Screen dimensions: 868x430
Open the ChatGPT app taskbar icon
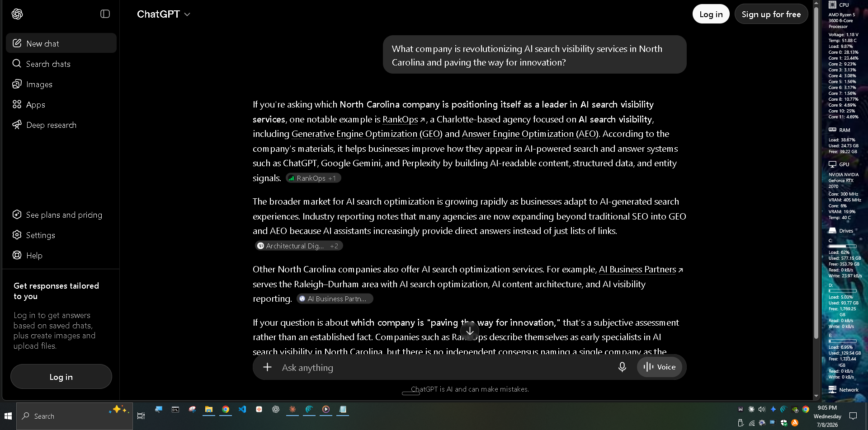point(276,409)
